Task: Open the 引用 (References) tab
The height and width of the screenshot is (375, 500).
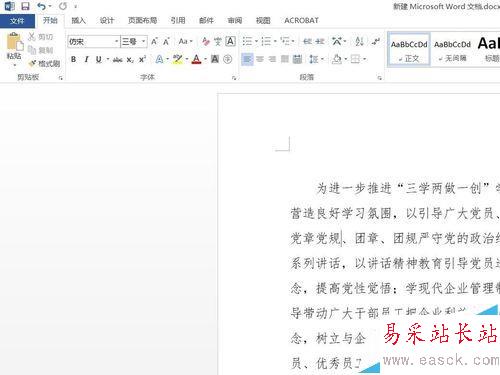Action: 178,21
